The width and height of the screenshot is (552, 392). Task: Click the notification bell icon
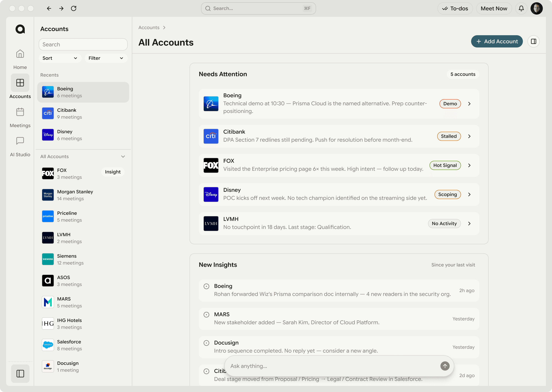coord(521,8)
